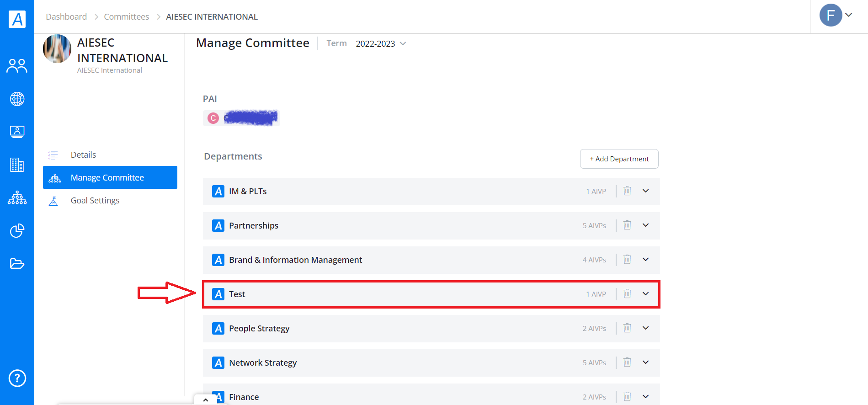Go to Dashboard breadcrumb
Viewport: 868px width, 405px height.
[66, 17]
